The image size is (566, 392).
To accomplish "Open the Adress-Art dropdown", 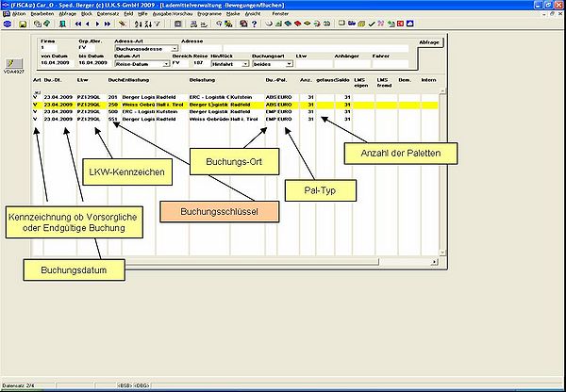I will (x=175, y=49).
